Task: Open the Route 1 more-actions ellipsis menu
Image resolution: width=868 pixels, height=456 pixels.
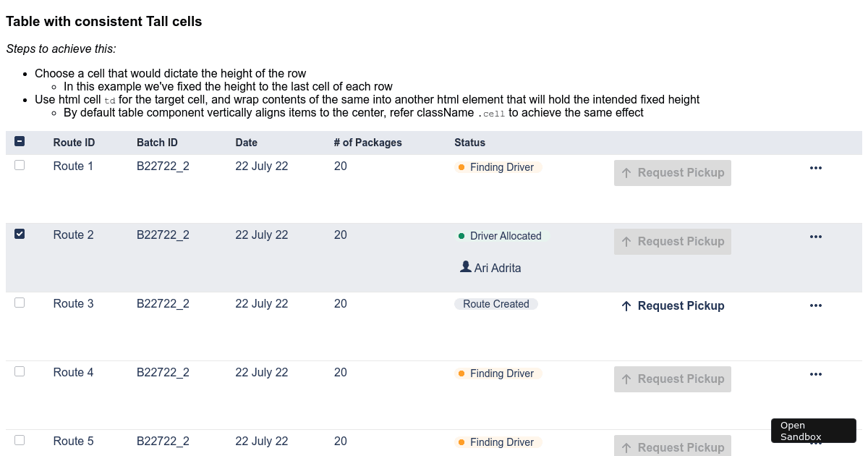Action: tap(816, 168)
